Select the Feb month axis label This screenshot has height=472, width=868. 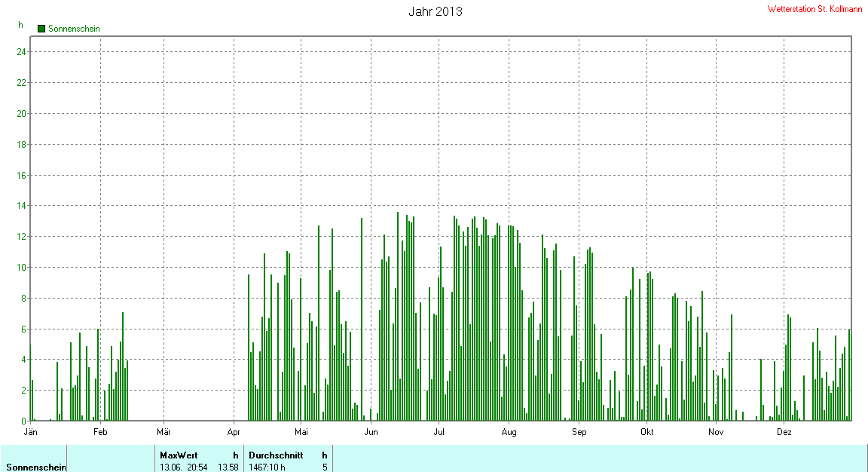(x=100, y=431)
